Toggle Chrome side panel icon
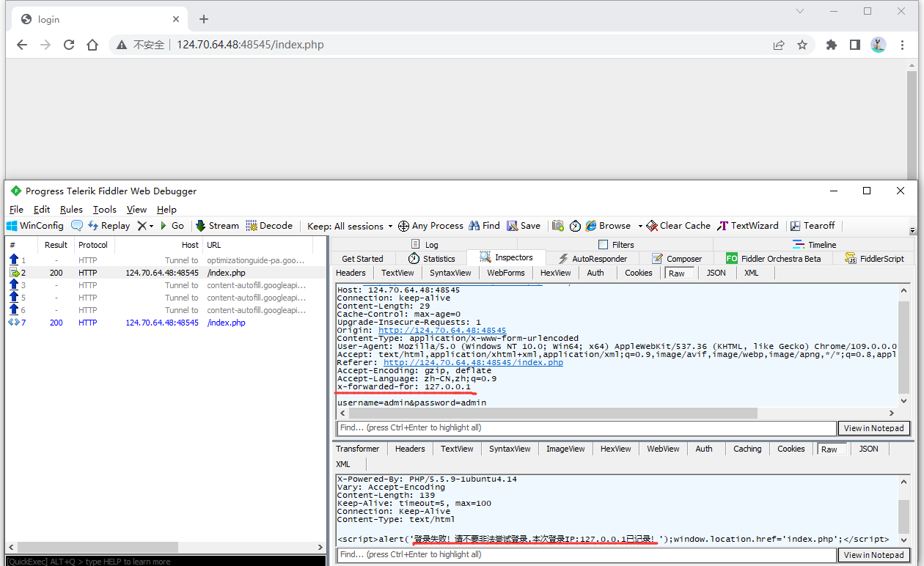This screenshot has width=924, height=566. [855, 45]
